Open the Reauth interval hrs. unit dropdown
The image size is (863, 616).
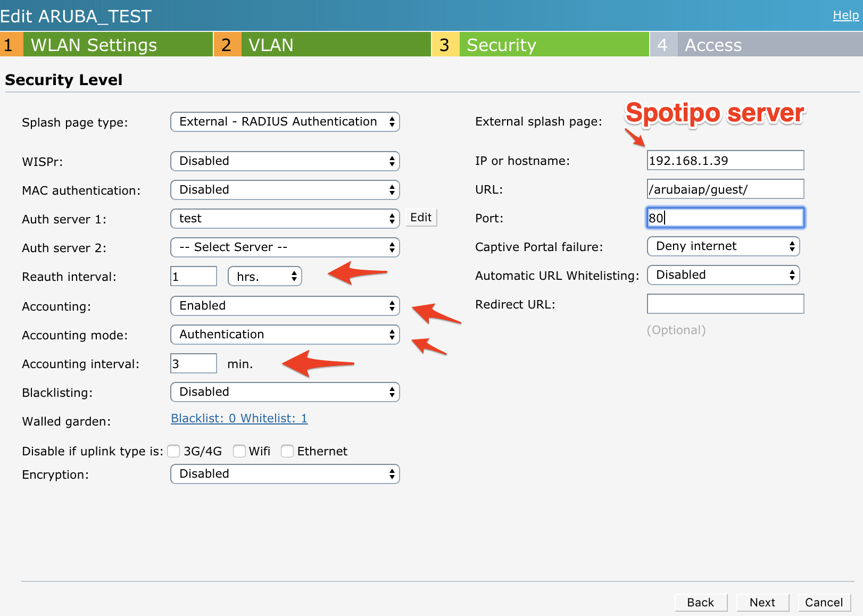click(x=265, y=276)
